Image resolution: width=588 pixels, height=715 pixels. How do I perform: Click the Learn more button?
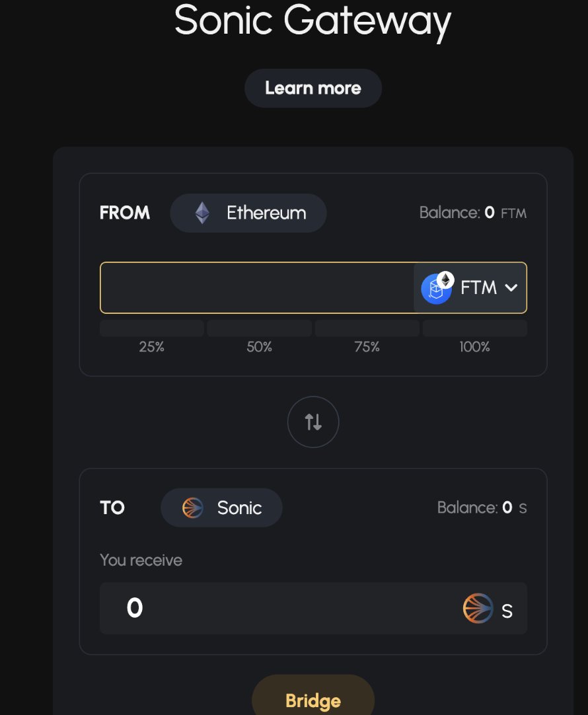pyautogui.click(x=313, y=88)
